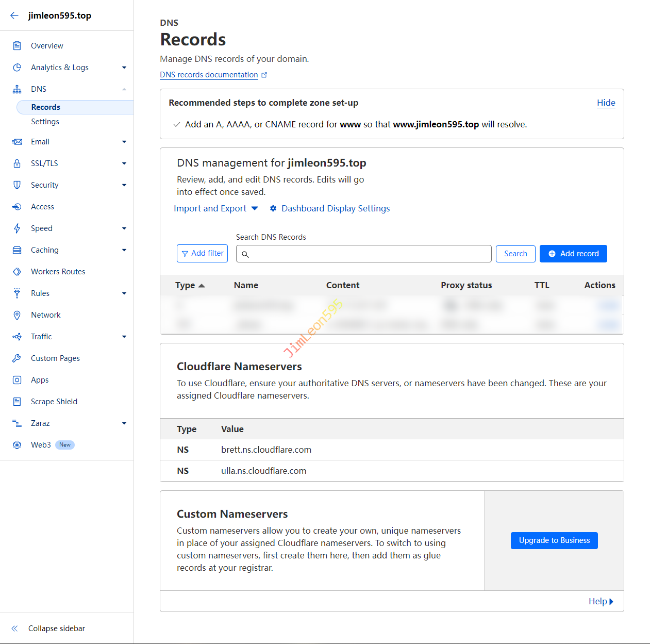Click the Workers Routes icon
This screenshot has width=650, height=644.
pyautogui.click(x=17, y=272)
